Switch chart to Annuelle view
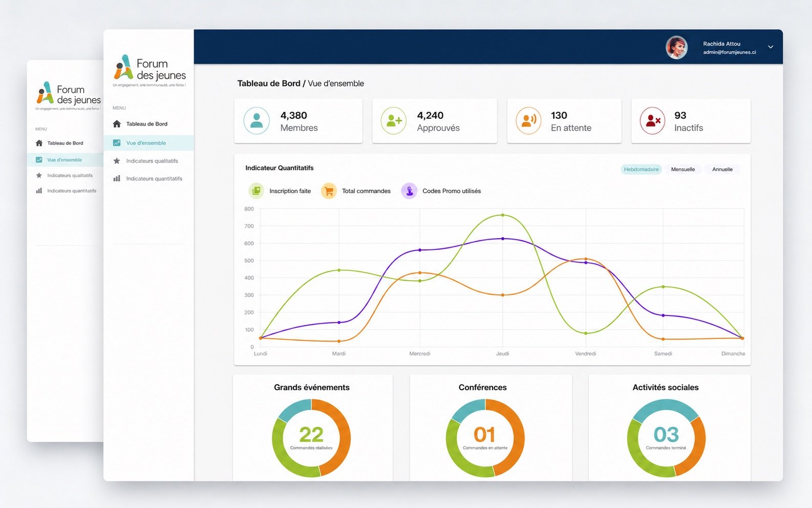812x508 pixels. 722,170
